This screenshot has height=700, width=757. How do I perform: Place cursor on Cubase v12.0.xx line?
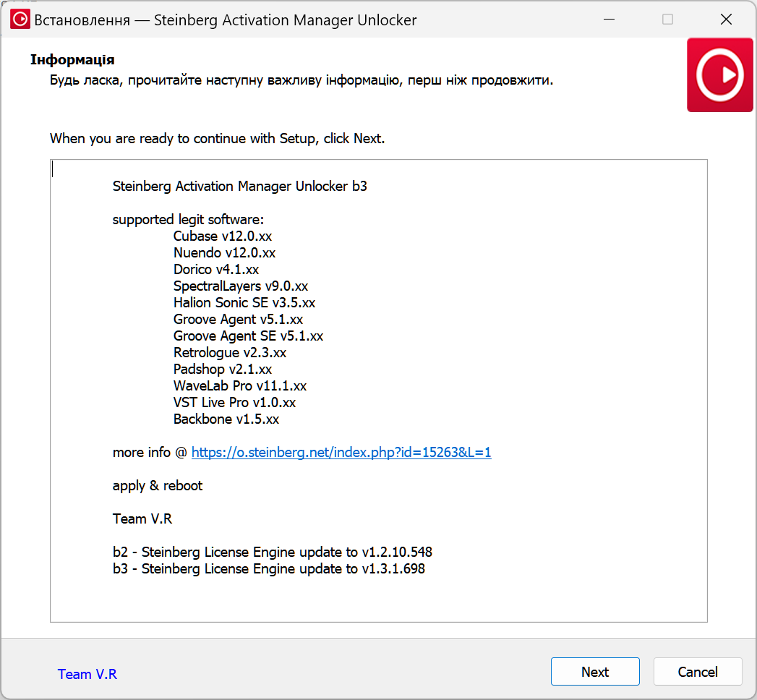tap(222, 236)
